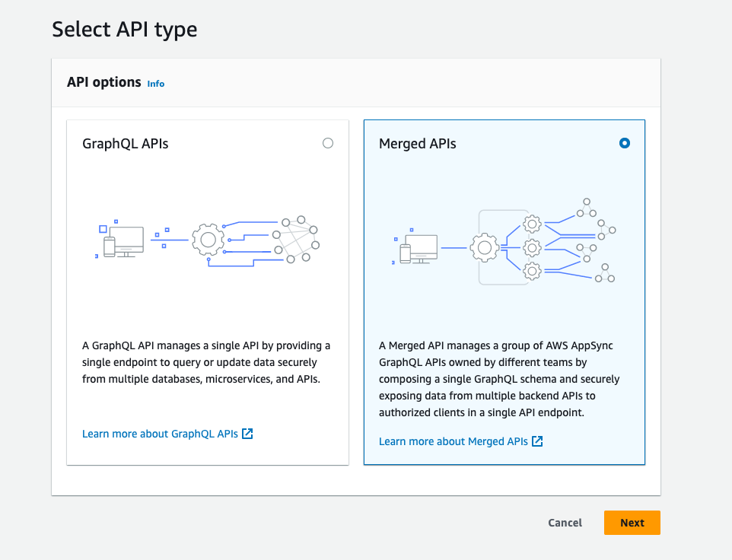
Task: Open the Info help link beside API options
Action: pyautogui.click(x=155, y=84)
